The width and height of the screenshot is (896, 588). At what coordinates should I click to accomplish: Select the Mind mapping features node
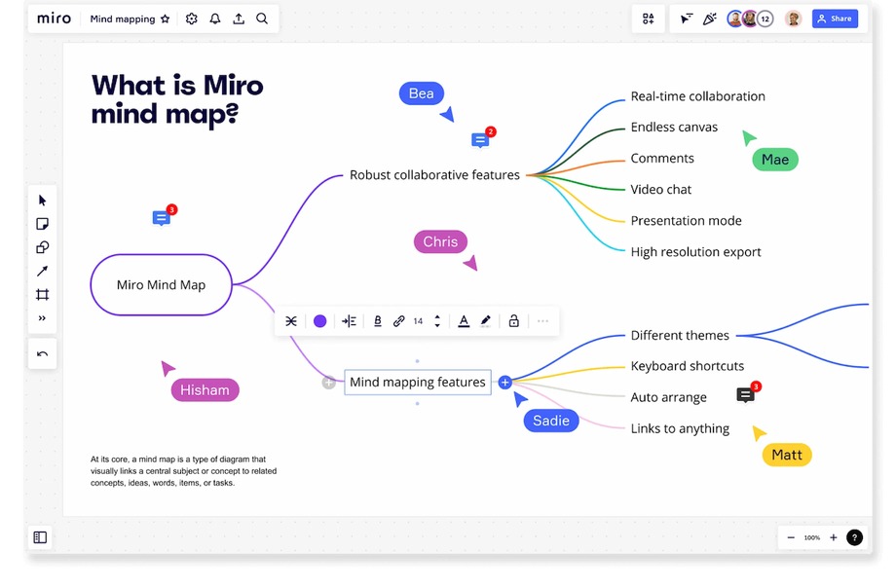coord(417,383)
